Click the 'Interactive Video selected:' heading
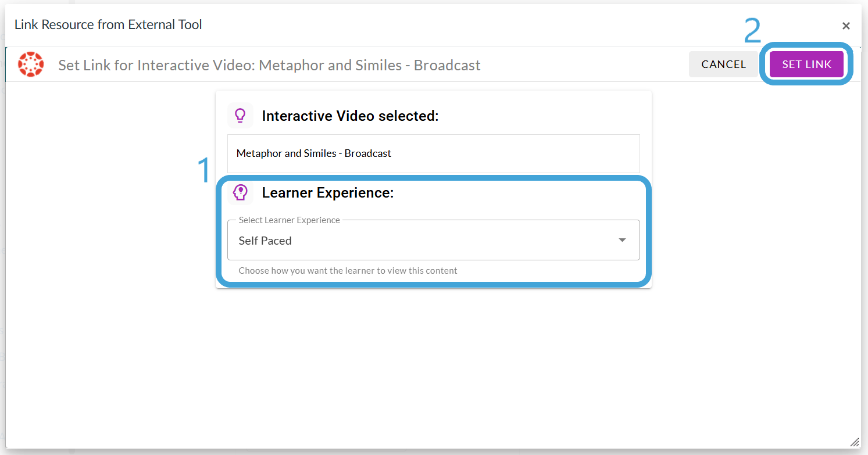The height and width of the screenshot is (455, 868). (350, 116)
